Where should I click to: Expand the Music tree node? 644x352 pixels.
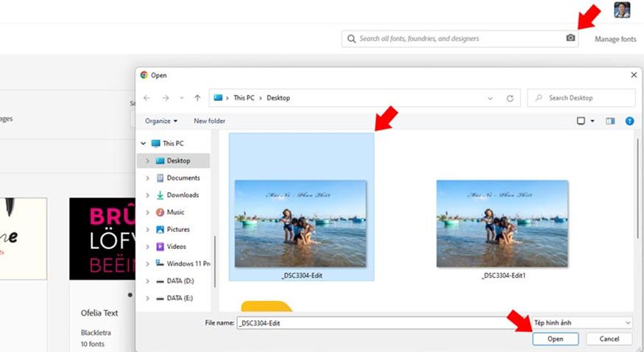147,212
